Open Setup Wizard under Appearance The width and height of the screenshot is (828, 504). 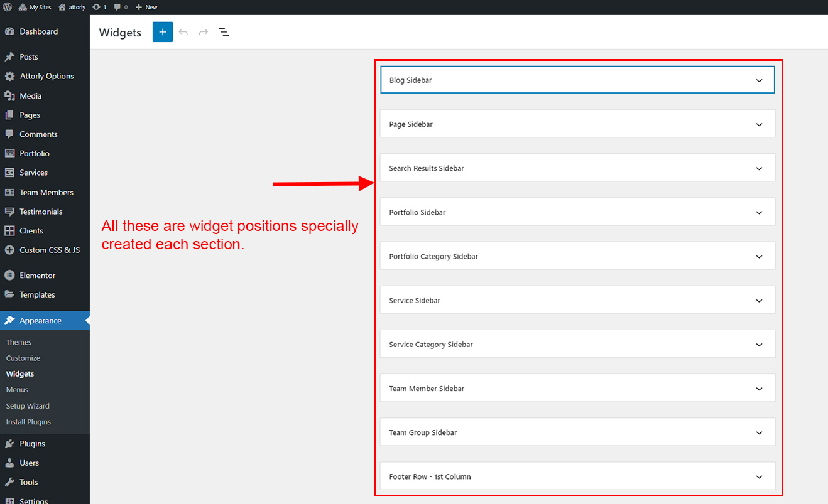click(x=28, y=406)
